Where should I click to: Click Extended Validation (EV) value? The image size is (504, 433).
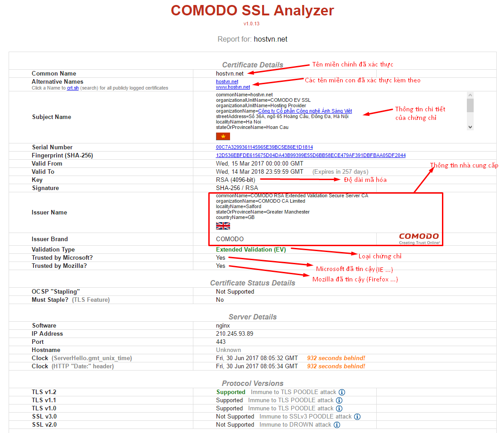click(251, 250)
